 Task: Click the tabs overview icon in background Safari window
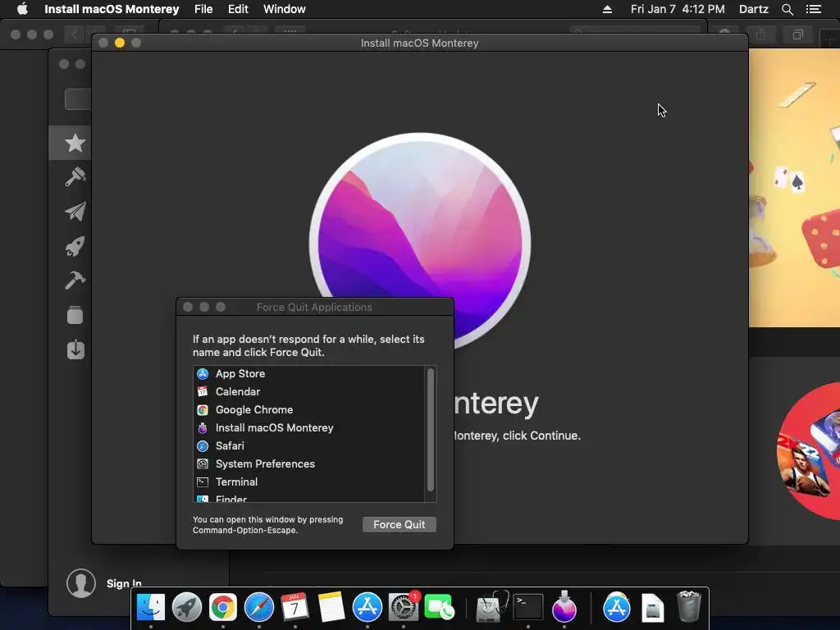tap(797, 34)
